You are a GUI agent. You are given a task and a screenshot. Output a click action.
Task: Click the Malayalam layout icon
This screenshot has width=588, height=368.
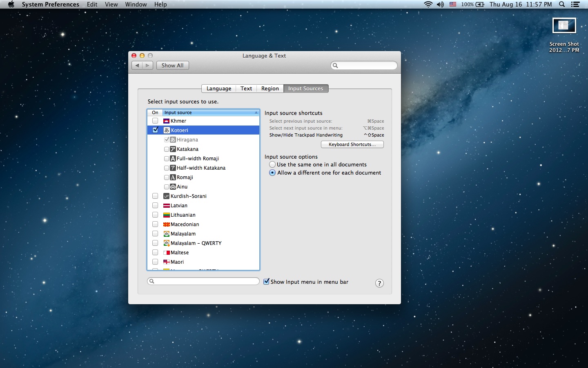(x=166, y=234)
